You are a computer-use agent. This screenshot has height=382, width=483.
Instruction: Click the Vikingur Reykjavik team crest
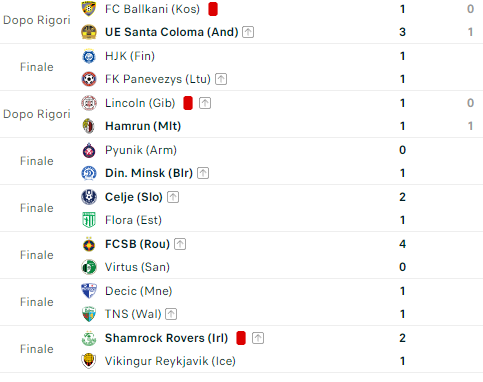click(89, 361)
